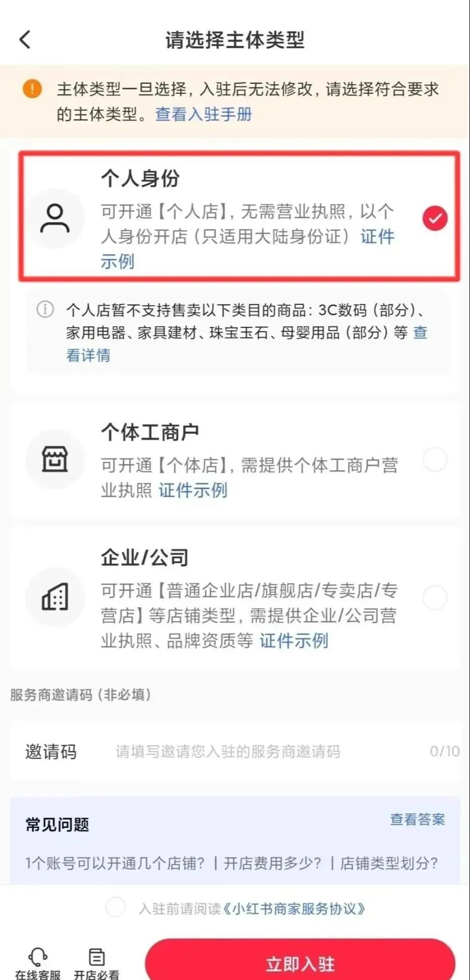Focus the 邀请码 input field
This screenshot has width=470, height=980.
tap(235, 751)
